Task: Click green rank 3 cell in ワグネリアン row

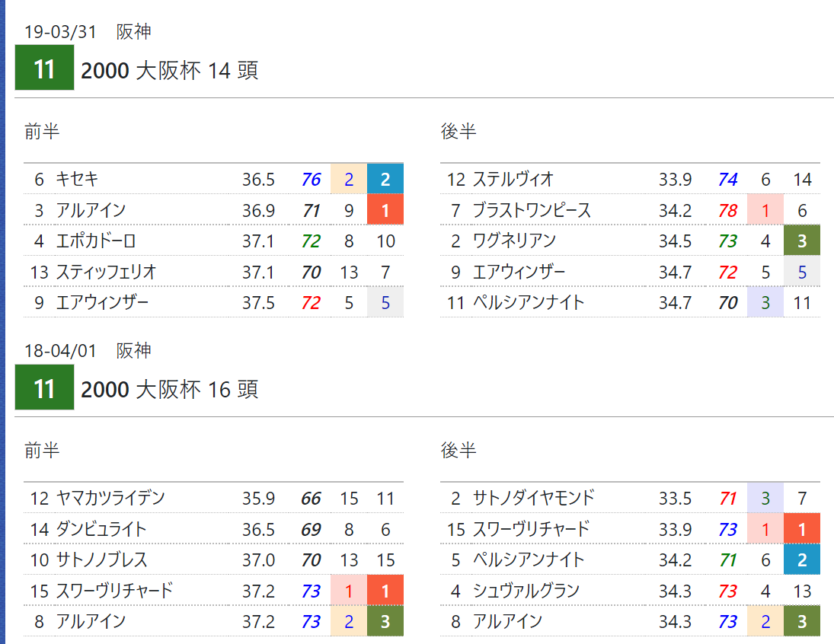Action: point(801,241)
